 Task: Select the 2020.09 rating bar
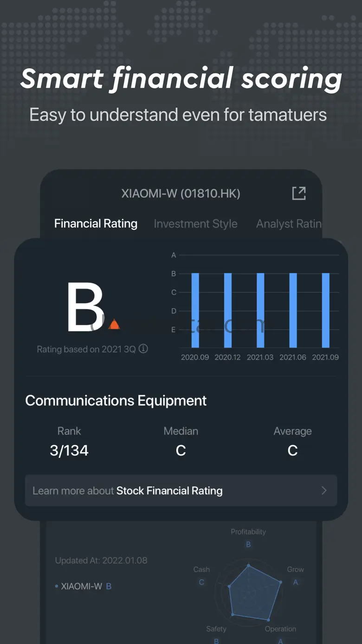tap(195, 310)
